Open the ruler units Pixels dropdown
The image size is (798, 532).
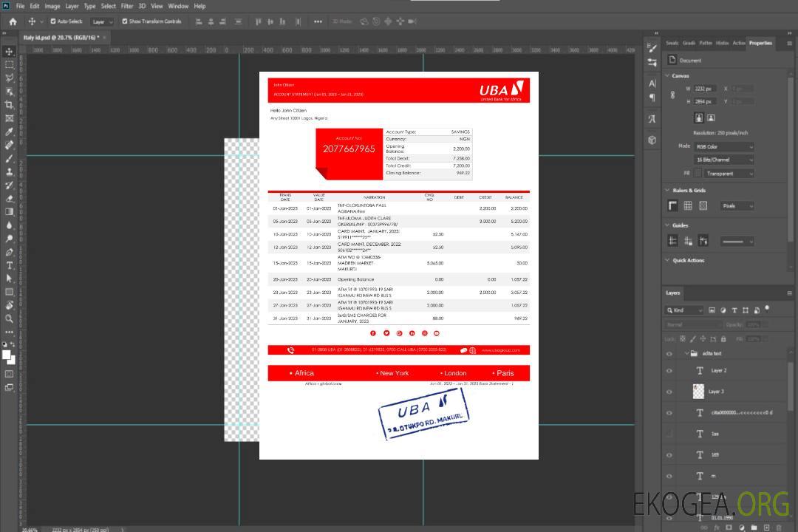click(737, 206)
